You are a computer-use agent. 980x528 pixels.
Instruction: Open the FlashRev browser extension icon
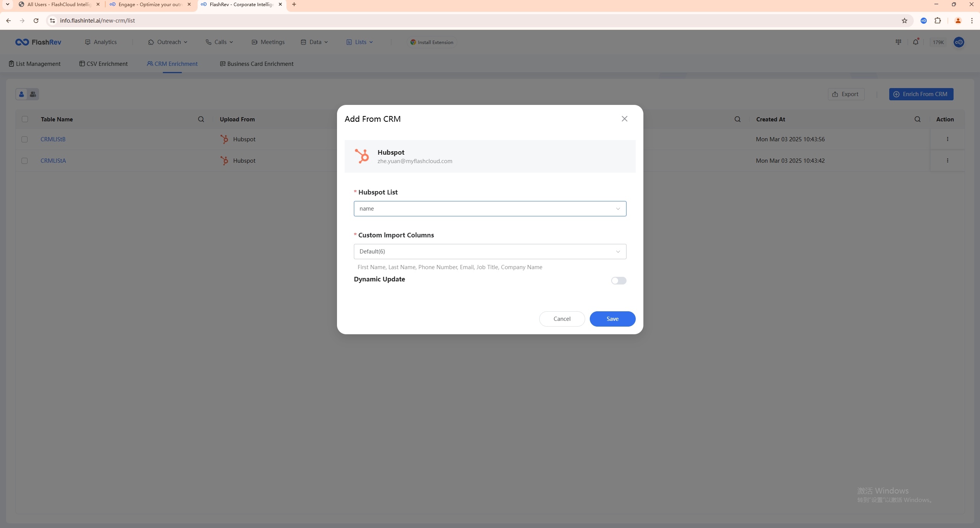click(x=924, y=21)
